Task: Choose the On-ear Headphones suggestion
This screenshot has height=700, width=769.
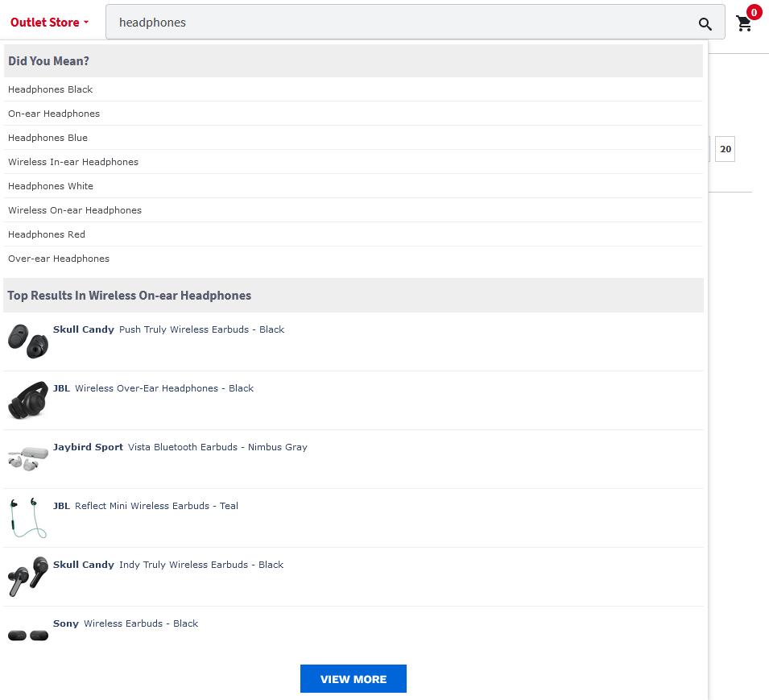Action: (x=353, y=114)
